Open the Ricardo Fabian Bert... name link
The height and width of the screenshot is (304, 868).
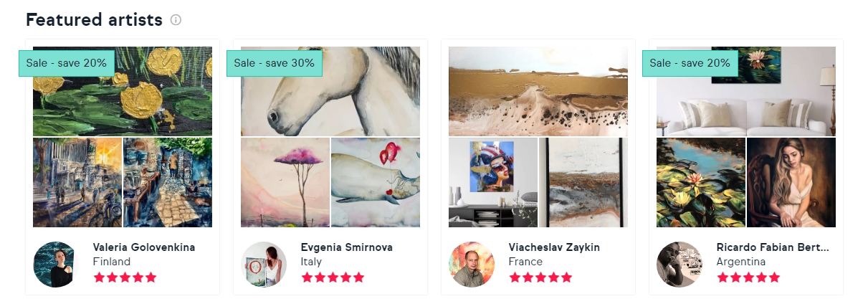773,247
